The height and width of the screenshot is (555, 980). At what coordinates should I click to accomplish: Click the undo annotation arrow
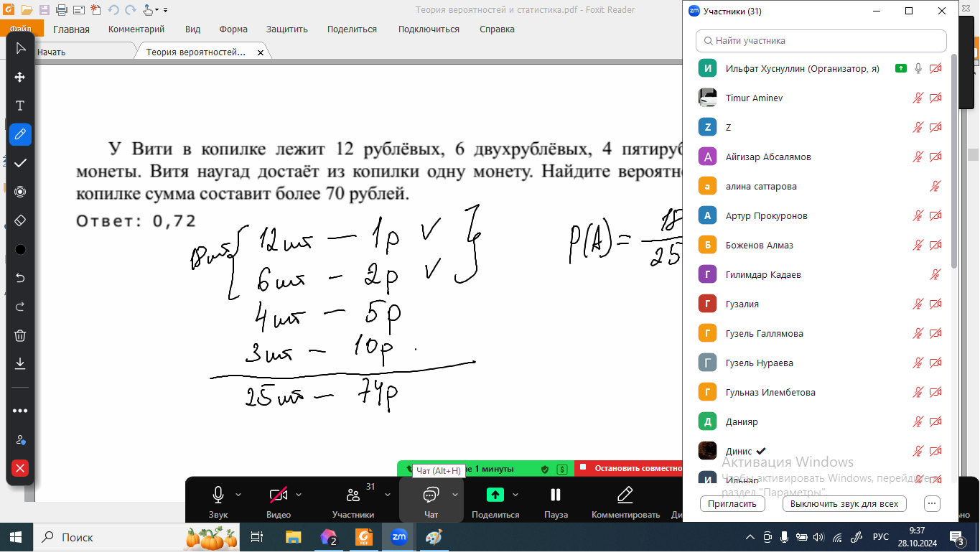pyautogui.click(x=20, y=278)
